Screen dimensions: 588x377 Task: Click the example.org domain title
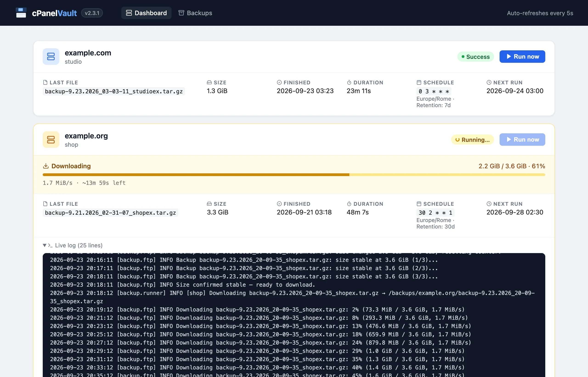click(x=86, y=136)
